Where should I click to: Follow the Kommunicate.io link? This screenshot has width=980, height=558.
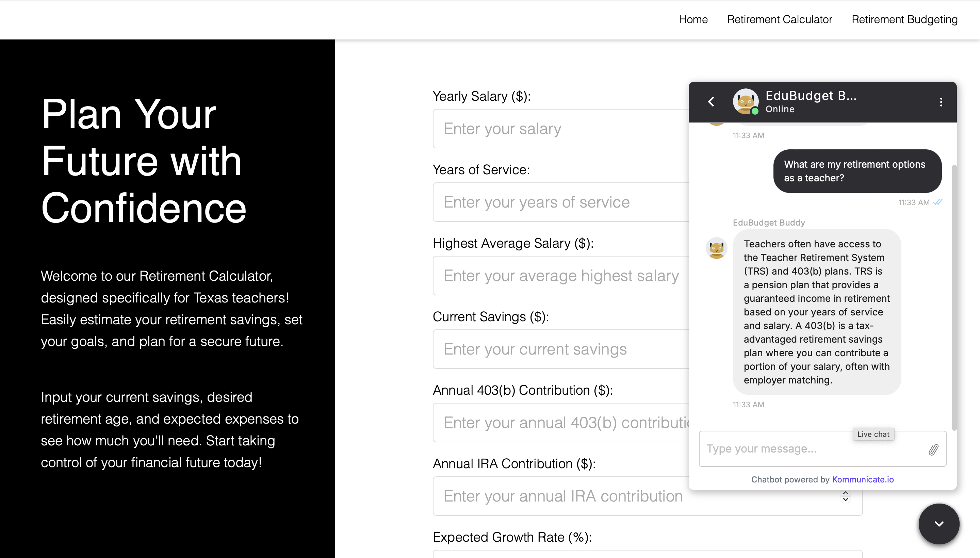tap(862, 479)
